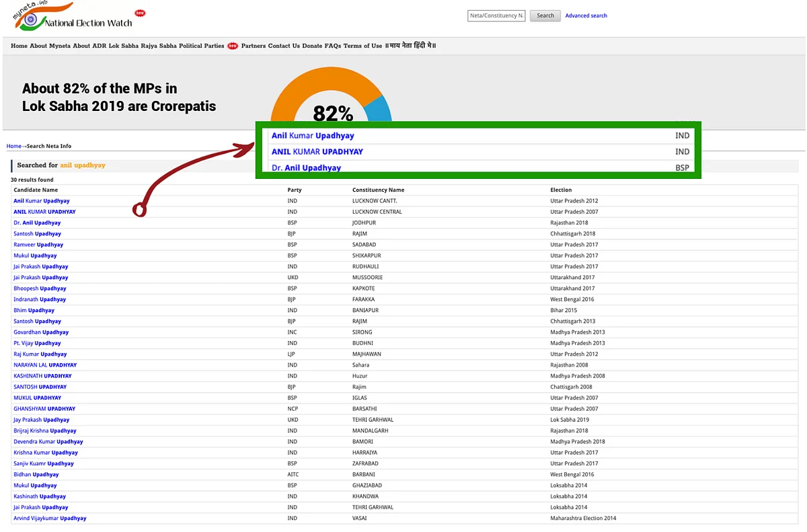The width and height of the screenshot is (807, 532).
Task: Click the Constituency Name column header
Action: [x=379, y=190]
